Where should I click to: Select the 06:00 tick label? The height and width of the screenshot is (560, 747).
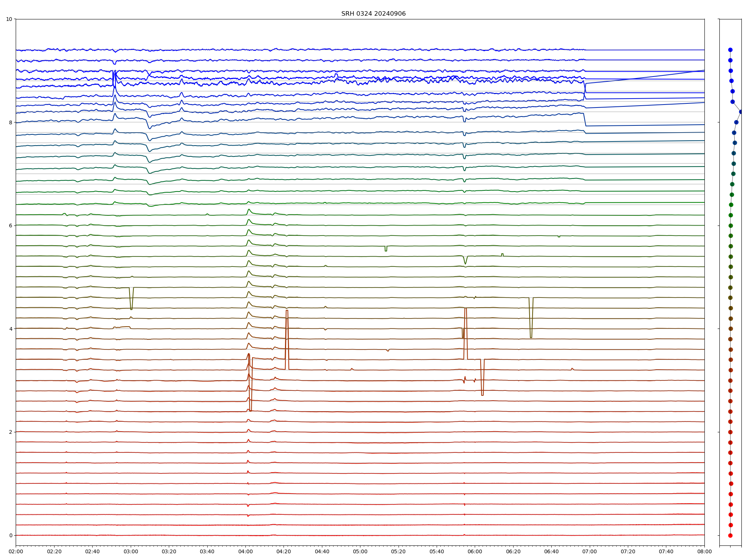[475, 551]
